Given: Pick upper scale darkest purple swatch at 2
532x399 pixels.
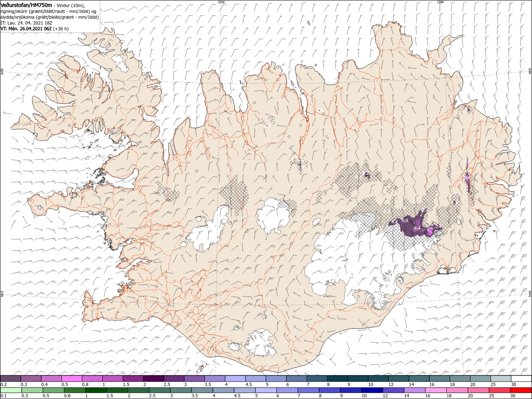Looking at the screenshot, I should pyautogui.click(x=153, y=379).
